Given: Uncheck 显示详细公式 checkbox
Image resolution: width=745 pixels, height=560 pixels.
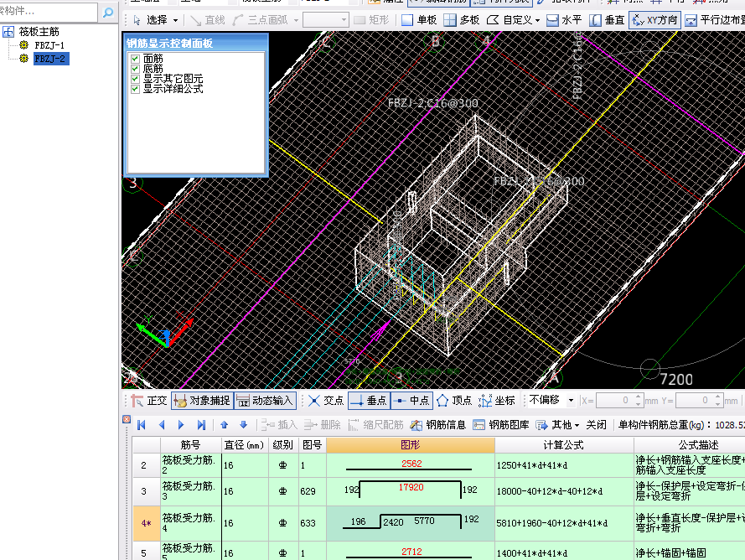Looking at the screenshot, I should (x=135, y=89).
